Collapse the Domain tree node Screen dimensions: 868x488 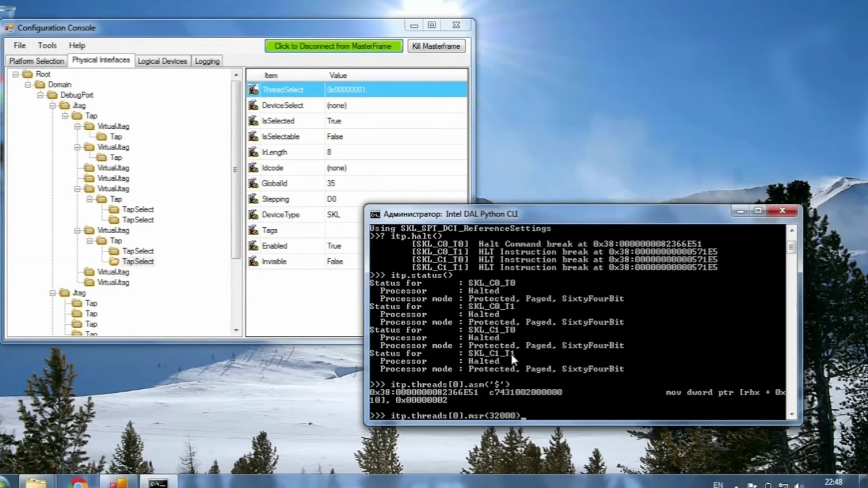point(28,85)
